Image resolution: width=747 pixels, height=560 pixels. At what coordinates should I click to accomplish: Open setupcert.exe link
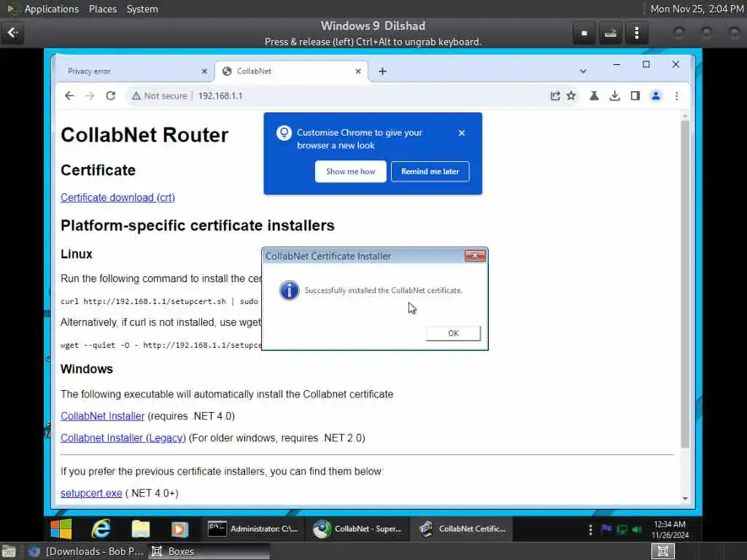[x=91, y=494]
